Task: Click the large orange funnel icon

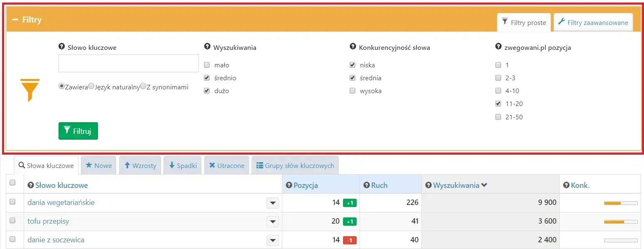Action: (30, 90)
